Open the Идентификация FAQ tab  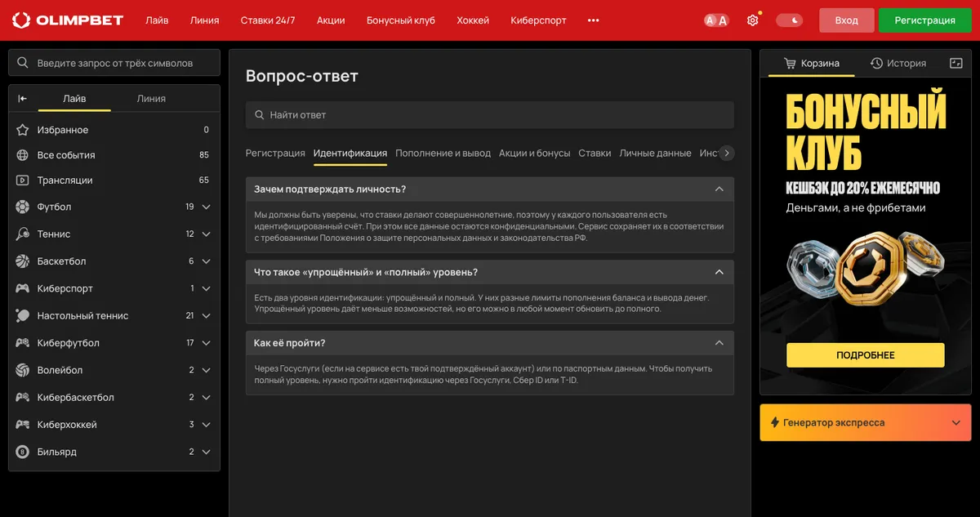(x=350, y=153)
